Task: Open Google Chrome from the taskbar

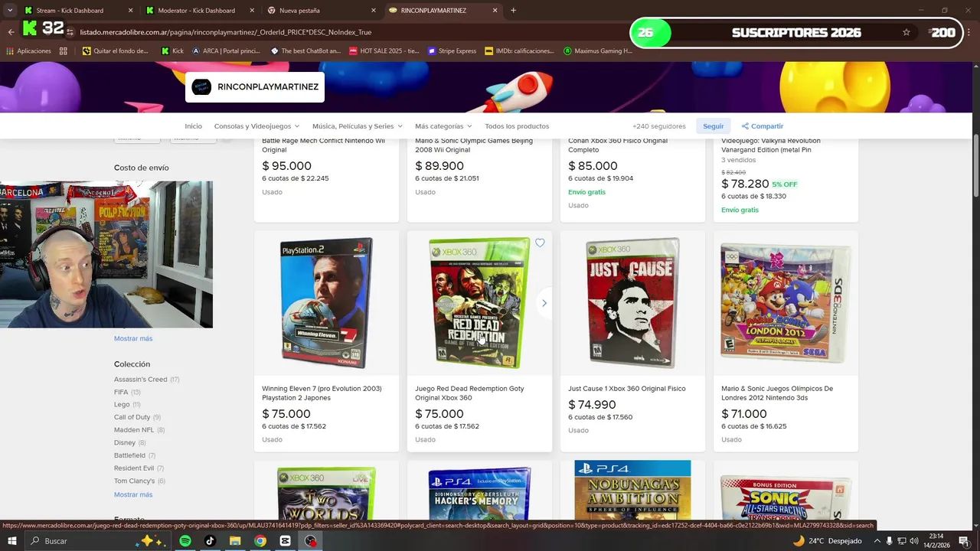Action: point(260,541)
